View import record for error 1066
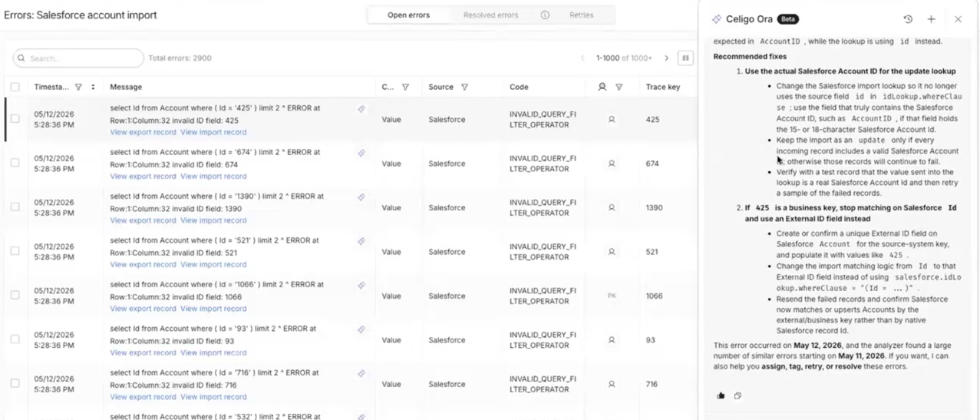The height and width of the screenshot is (420, 980). point(213,309)
